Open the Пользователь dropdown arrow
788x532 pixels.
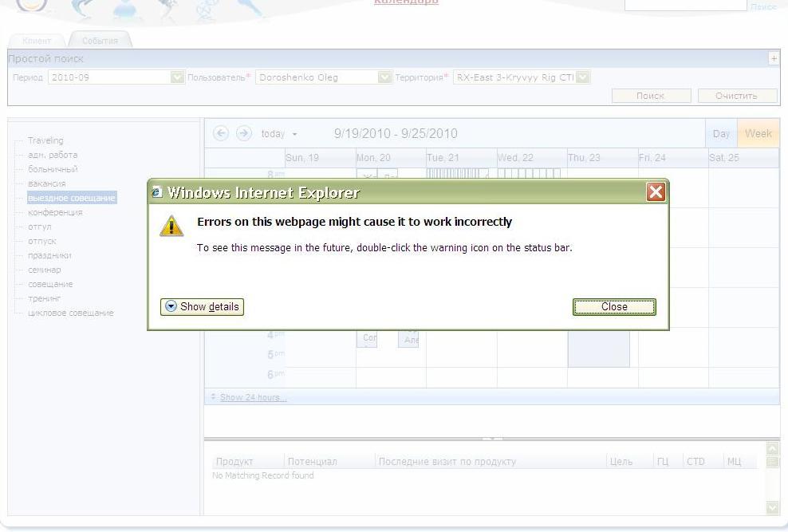(x=384, y=77)
